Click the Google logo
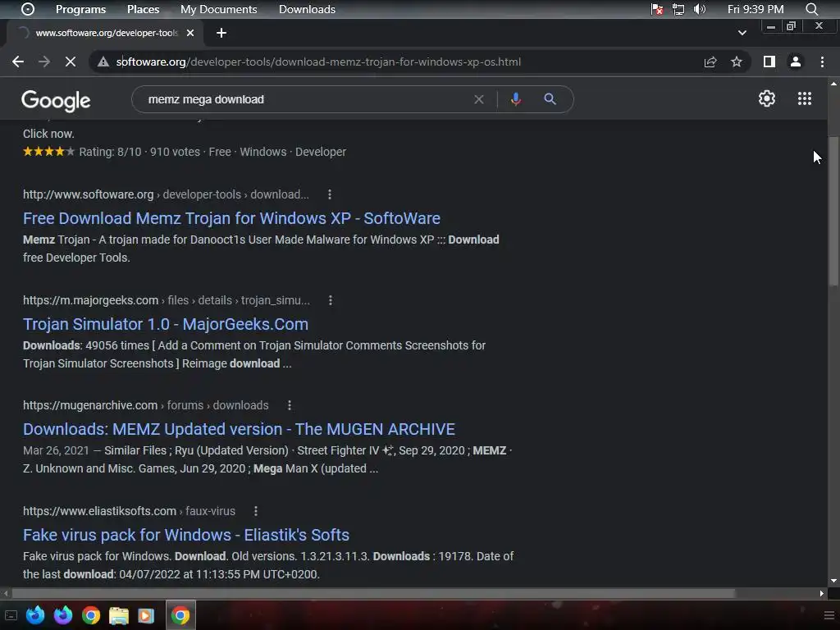Viewport: 840px width, 630px height. pyautogui.click(x=56, y=101)
